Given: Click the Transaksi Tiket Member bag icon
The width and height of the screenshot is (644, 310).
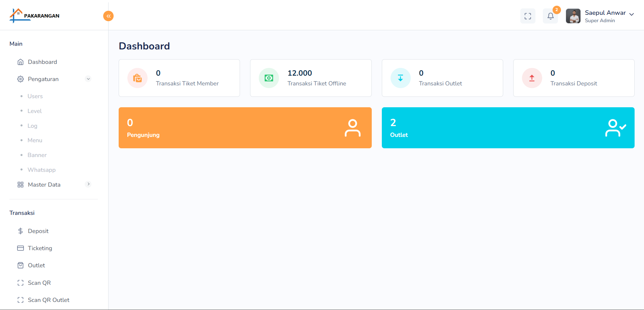Looking at the screenshot, I should (137, 78).
